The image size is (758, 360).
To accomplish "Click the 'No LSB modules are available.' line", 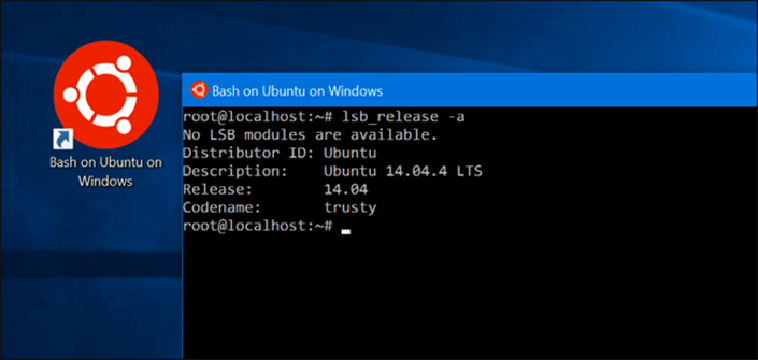I will [310, 135].
